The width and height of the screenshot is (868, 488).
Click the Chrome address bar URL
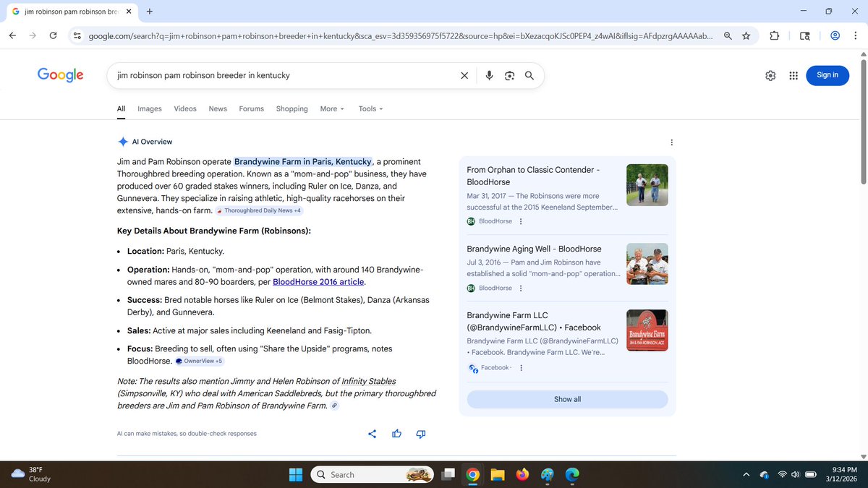[x=401, y=35]
